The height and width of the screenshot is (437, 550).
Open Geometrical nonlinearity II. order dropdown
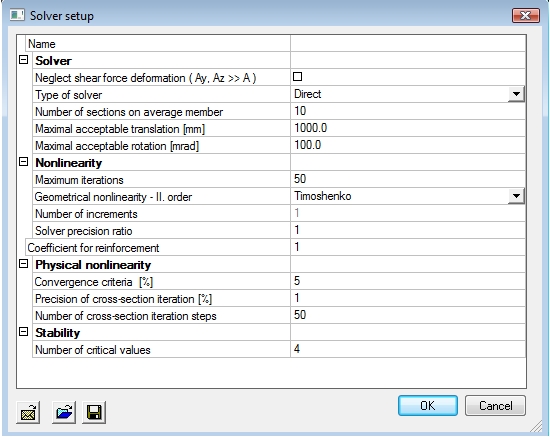[x=516, y=196]
